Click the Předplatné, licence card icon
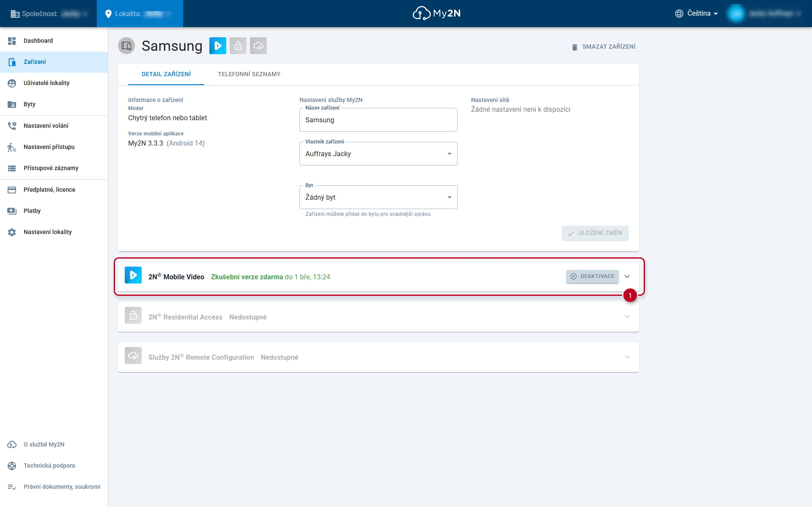Screen dimensions: 812x507 tap(12, 190)
